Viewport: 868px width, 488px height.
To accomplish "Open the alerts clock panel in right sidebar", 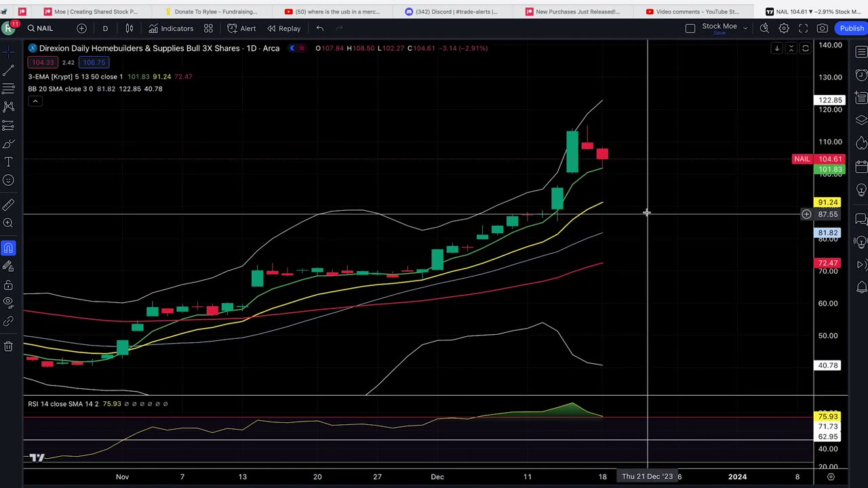I will pos(861,75).
